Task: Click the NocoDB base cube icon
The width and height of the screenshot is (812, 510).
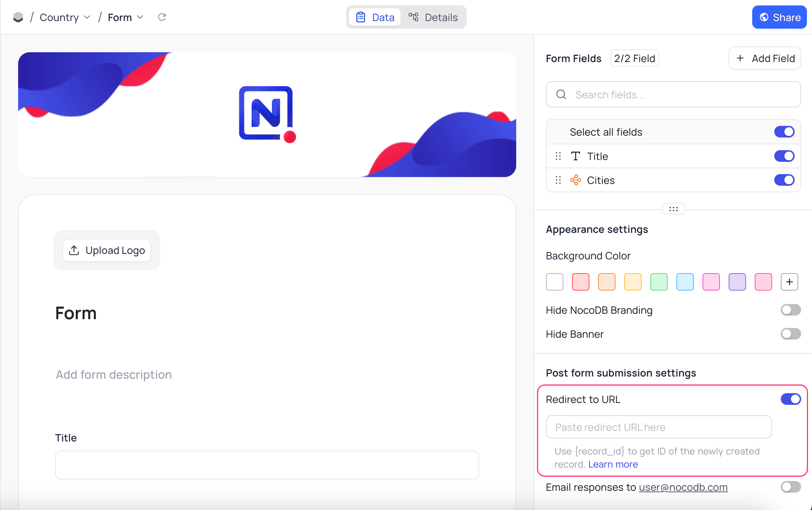Action: [x=18, y=17]
